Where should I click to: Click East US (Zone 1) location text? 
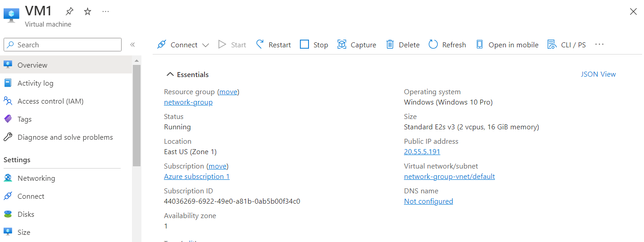(x=190, y=151)
